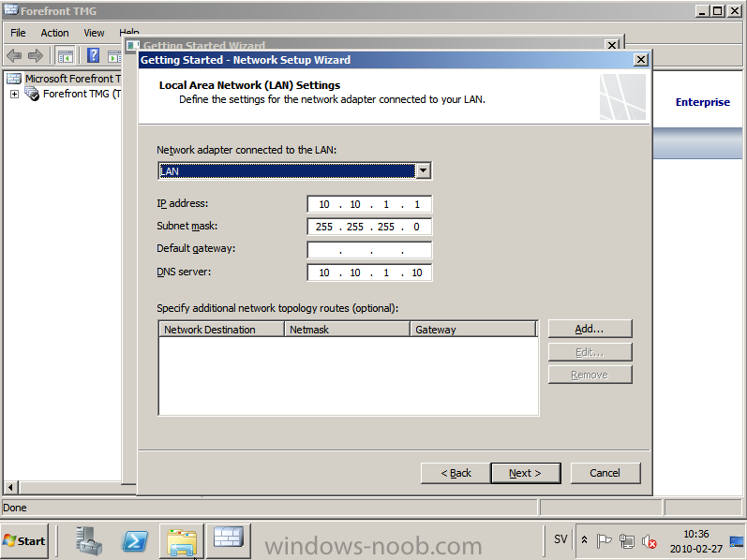Toggle the console tree pane toolbar icon
Image resolution: width=747 pixels, height=560 pixels.
pos(66,55)
